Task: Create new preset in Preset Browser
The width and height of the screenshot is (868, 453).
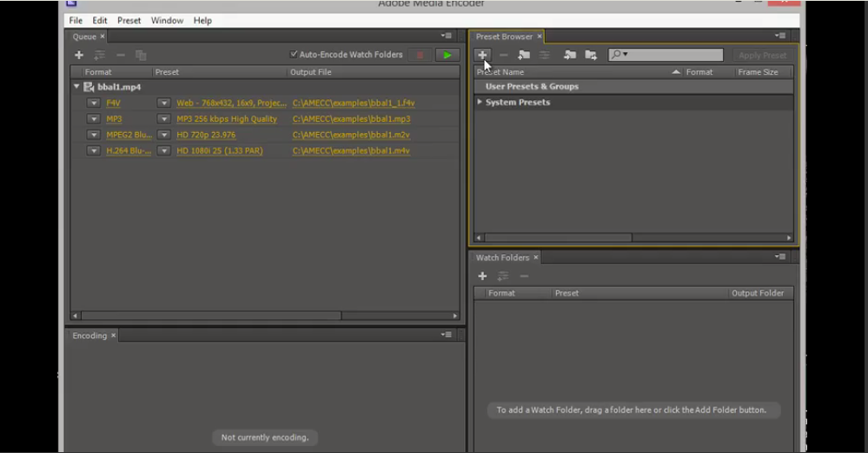Action: (482, 55)
